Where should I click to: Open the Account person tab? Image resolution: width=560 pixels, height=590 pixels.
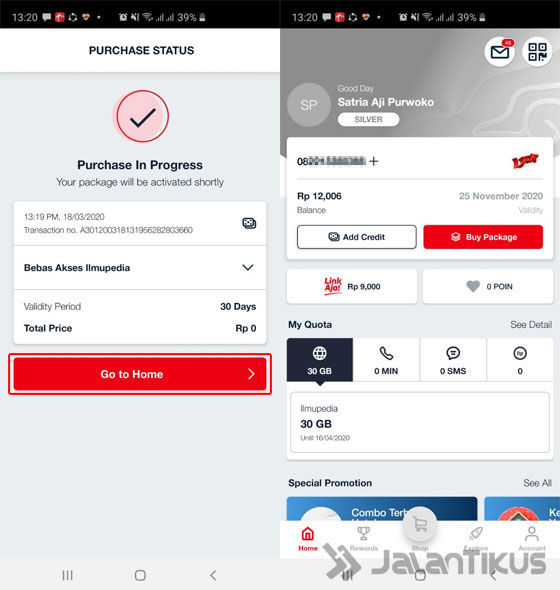click(x=532, y=539)
